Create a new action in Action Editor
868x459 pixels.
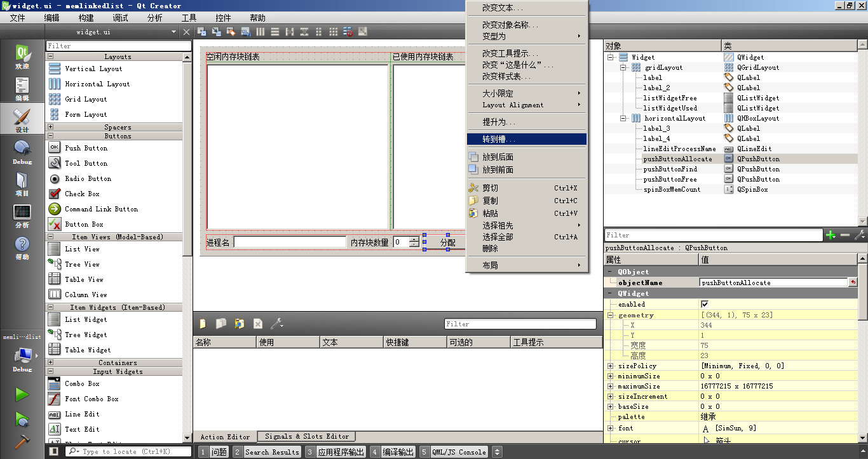click(202, 324)
